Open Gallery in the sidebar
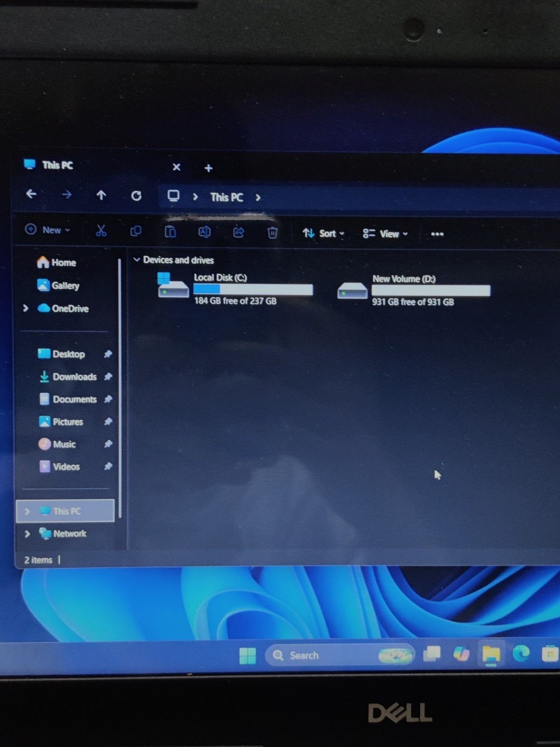The height and width of the screenshot is (747, 560). click(x=58, y=285)
